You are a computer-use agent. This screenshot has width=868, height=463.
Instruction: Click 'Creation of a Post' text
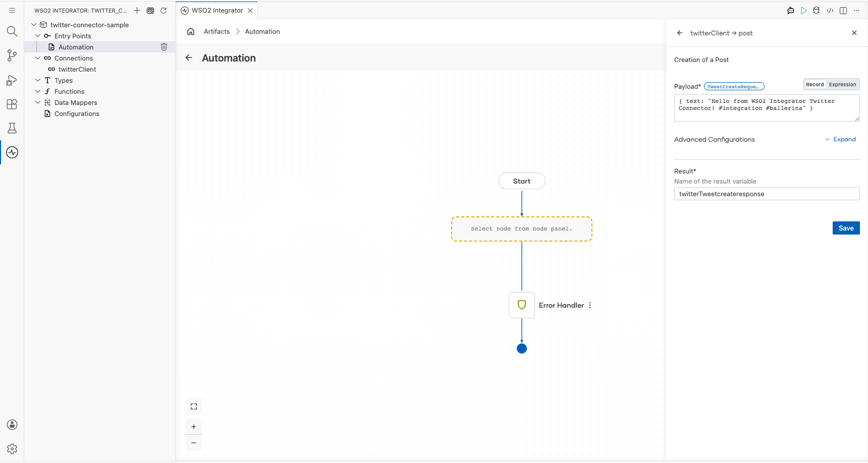click(701, 60)
